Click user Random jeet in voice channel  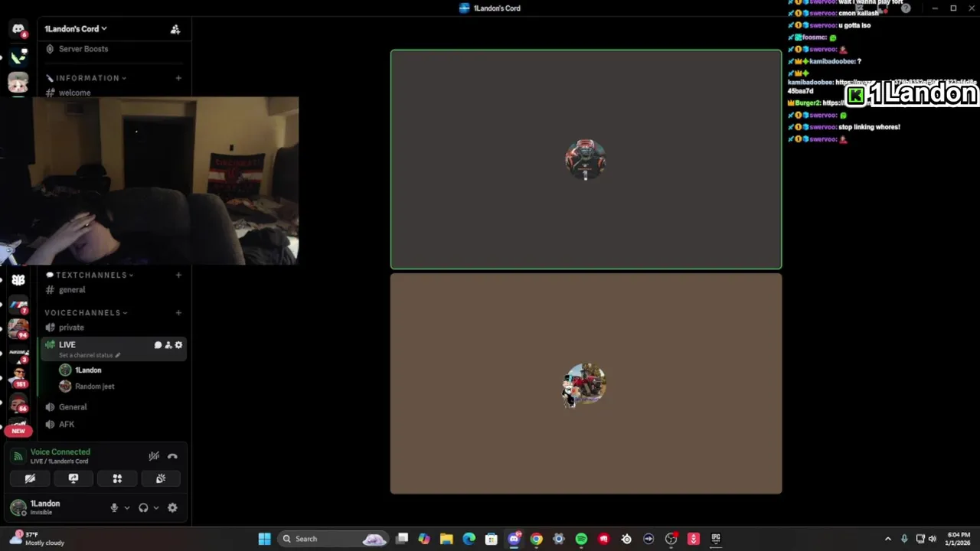94,386
